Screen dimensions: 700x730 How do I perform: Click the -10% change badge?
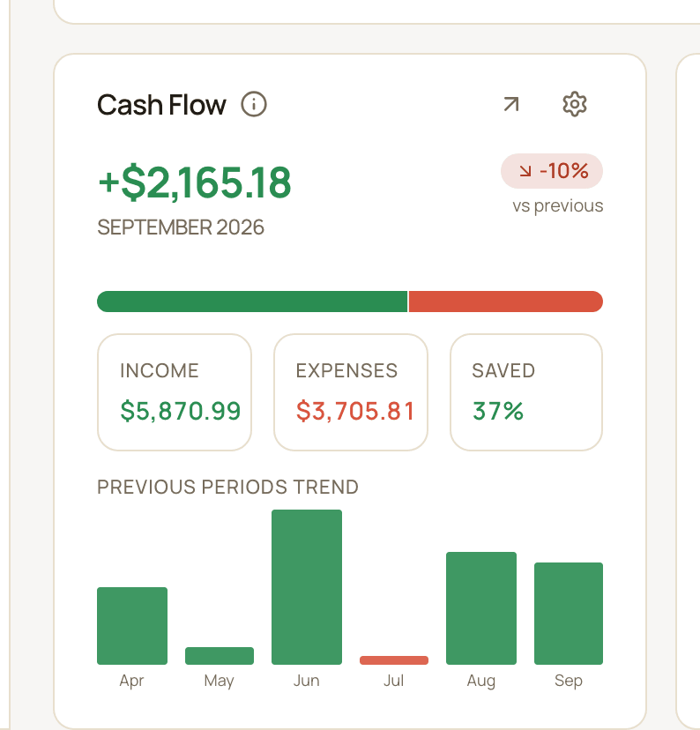(x=552, y=171)
